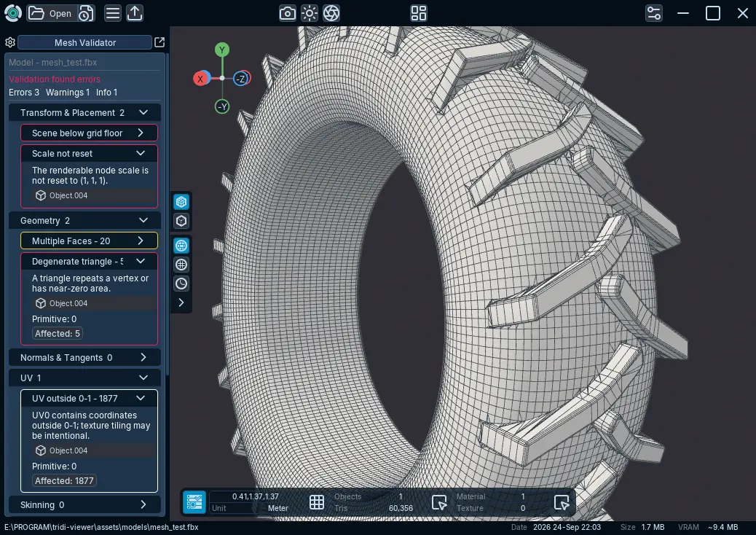Take a screenshot with camera icon
The width and height of the screenshot is (756, 535).
click(x=288, y=13)
